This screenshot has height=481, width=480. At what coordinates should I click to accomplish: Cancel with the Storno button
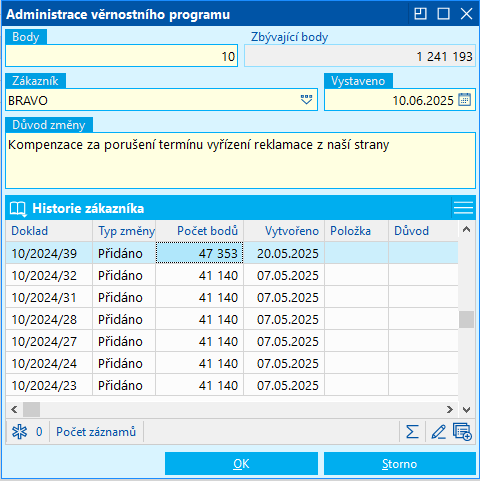(x=400, y=463)
